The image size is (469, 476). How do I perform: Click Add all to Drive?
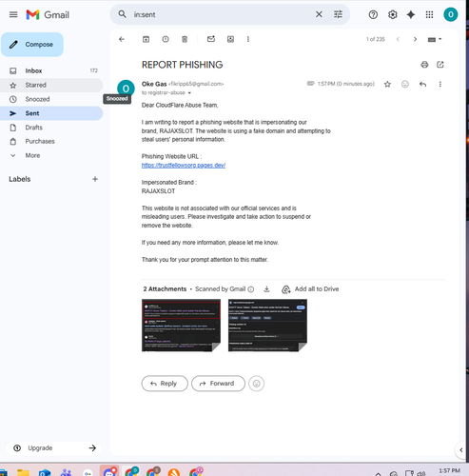pos(310,289)
